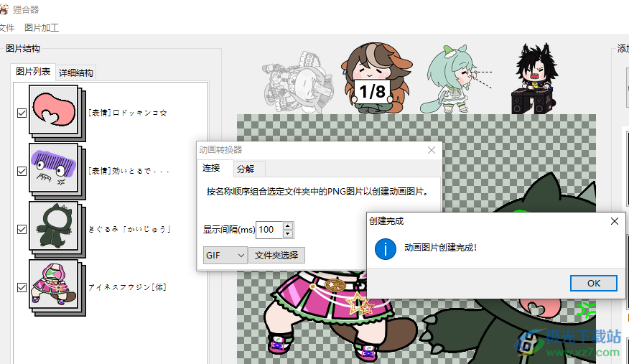This screenshot has height=364, width=629.
Task: Switch to the 详细结构 tab
Action: pos(76,73)
